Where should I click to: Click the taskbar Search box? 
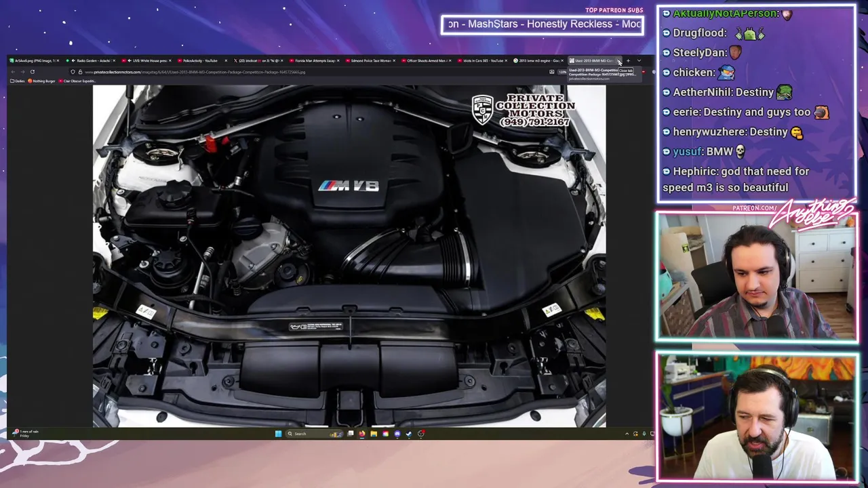(314, 434)
